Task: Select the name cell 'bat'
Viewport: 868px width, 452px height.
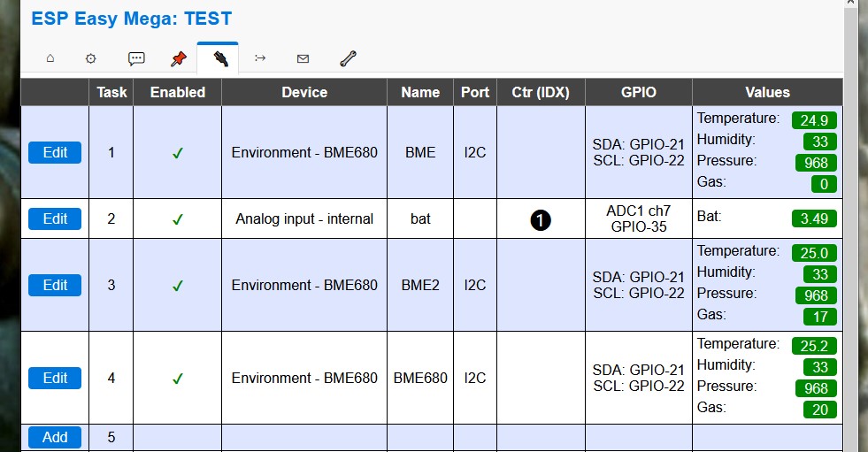Action: point(420,219)
